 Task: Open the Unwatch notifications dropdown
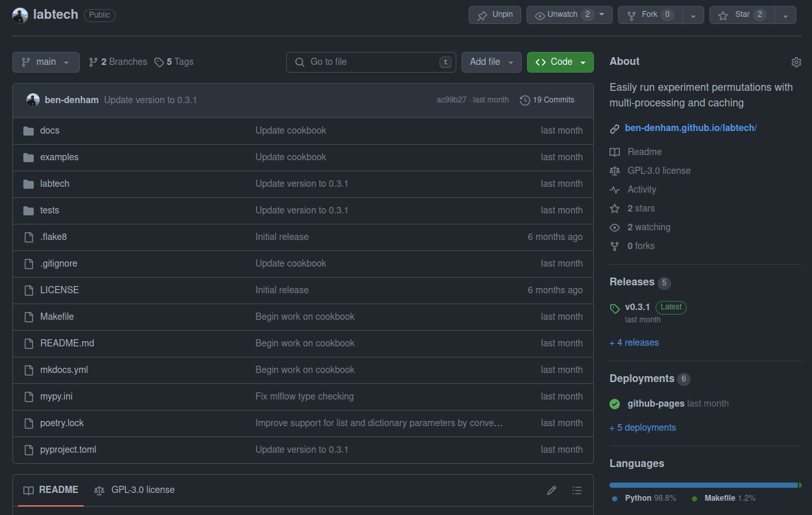click(x=569, y=15)
